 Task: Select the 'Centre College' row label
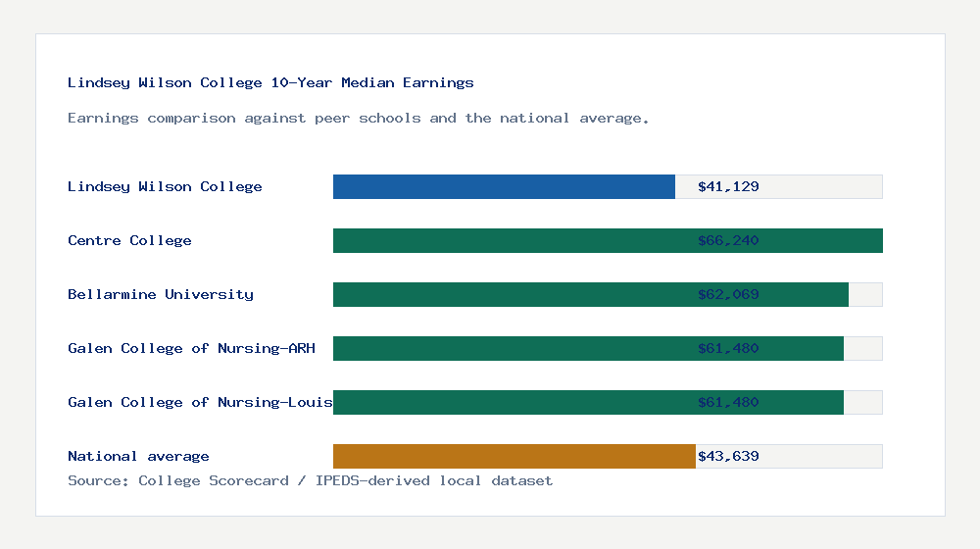(129, 240)
